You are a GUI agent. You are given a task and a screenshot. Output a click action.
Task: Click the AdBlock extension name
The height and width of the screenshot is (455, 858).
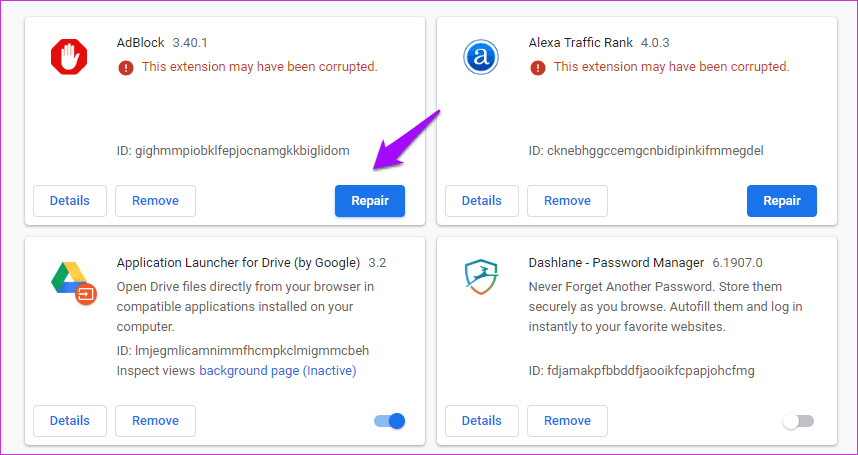point(141,43)
